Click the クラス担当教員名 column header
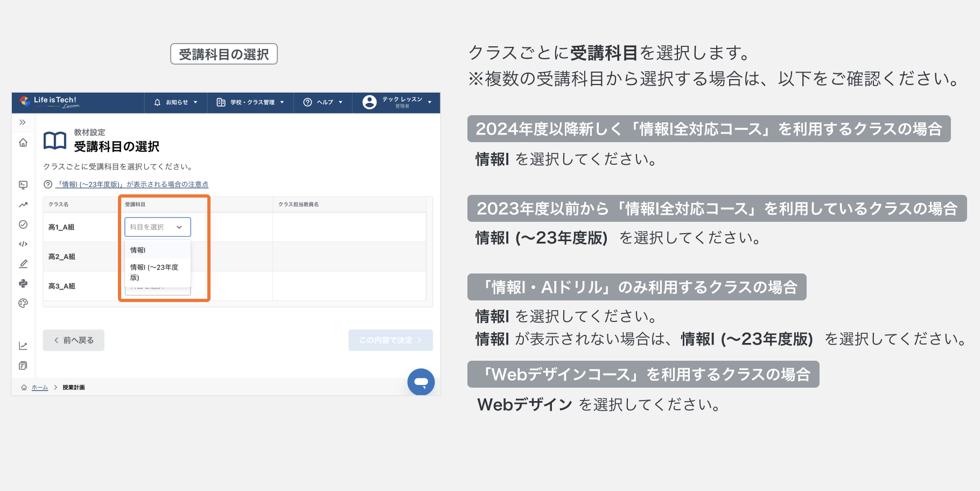This screenshot has height=491, width=980. click(x=299, y=205)
